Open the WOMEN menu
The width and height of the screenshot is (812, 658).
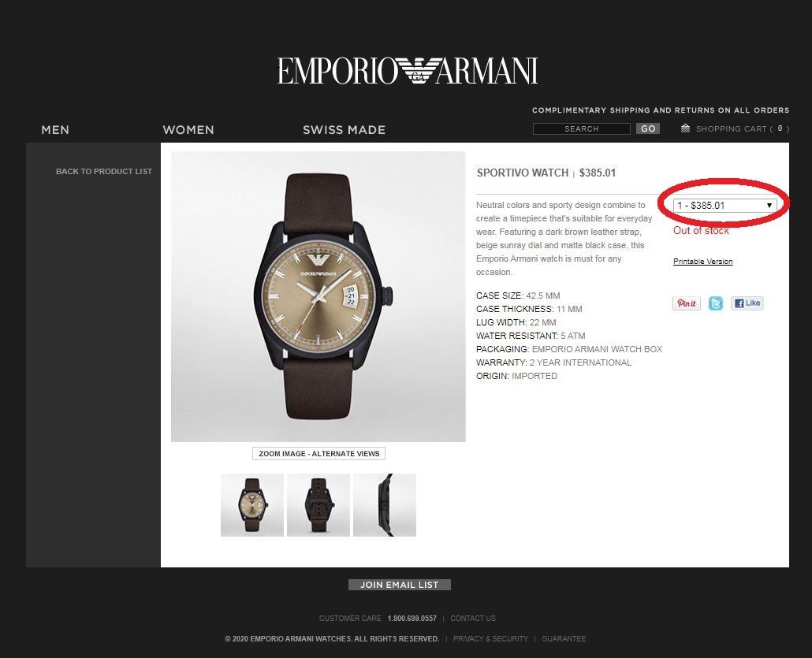[x=188, y=130]
